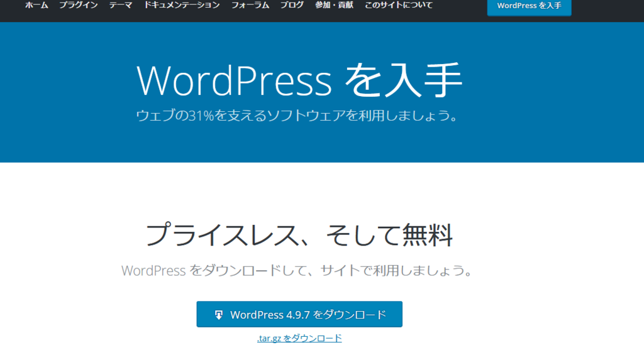Click the WordPress を入手 hero heading
The height and width of the screenshot is (360, 644).
click(x=299, y=80)
